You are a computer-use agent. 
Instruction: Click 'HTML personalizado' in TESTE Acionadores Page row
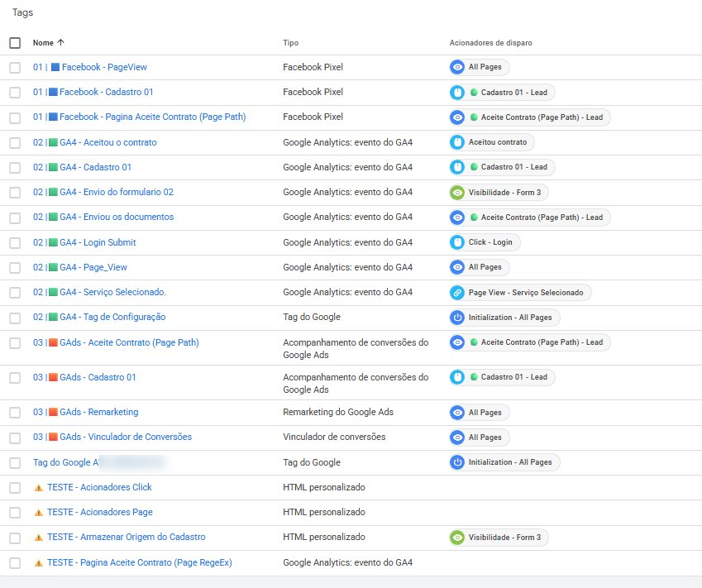click(323, 512)
